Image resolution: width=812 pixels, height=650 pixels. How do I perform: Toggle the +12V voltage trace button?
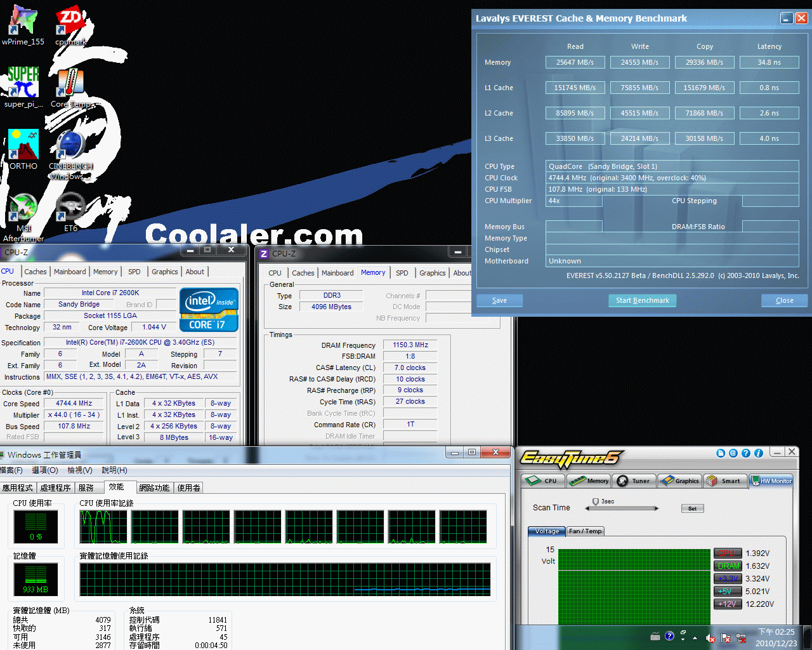point(728,604)
